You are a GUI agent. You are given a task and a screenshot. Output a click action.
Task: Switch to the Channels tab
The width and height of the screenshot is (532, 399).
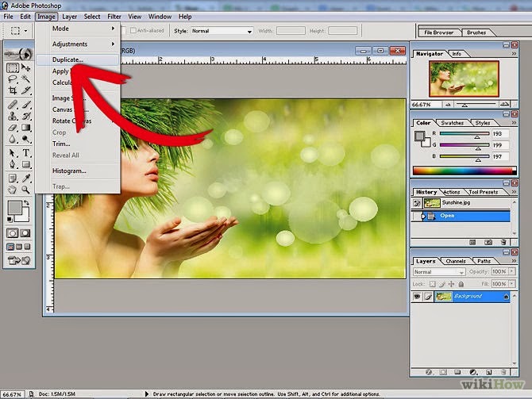[x=456, y=261]
